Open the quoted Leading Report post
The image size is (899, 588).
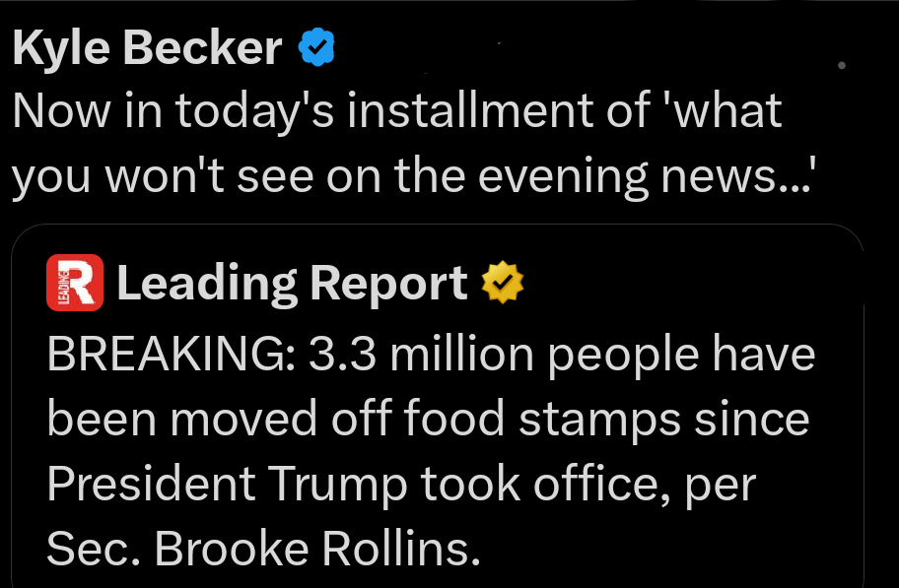pos(444,414)
